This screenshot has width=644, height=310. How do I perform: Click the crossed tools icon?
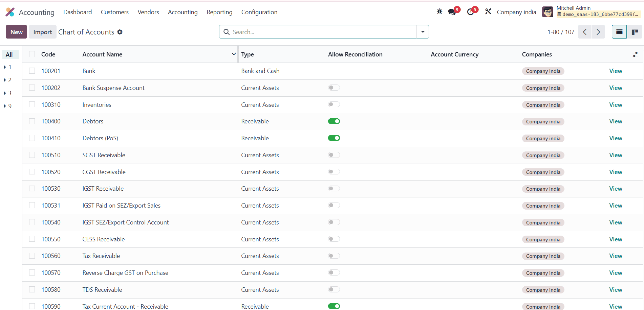488,11
